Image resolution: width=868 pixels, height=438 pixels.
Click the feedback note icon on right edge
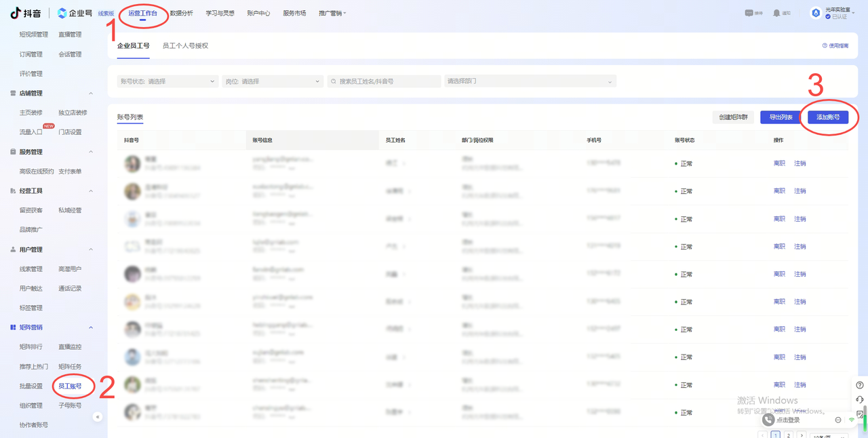[860, 414]
